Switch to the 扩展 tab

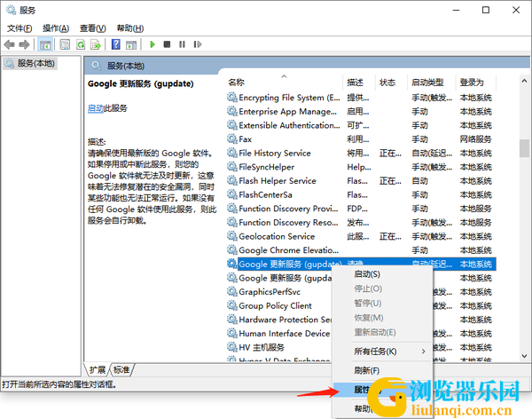(x=97, y=369)
